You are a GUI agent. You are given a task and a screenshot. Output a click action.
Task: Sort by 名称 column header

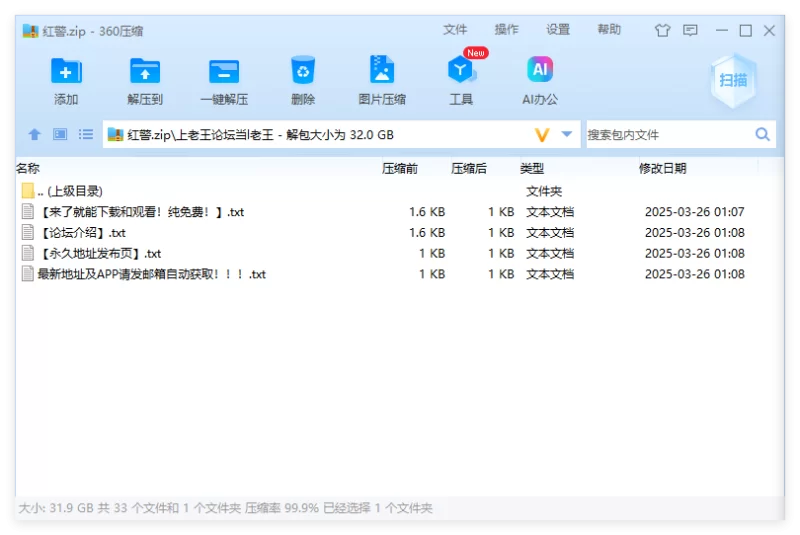click(x=28, y=168)
